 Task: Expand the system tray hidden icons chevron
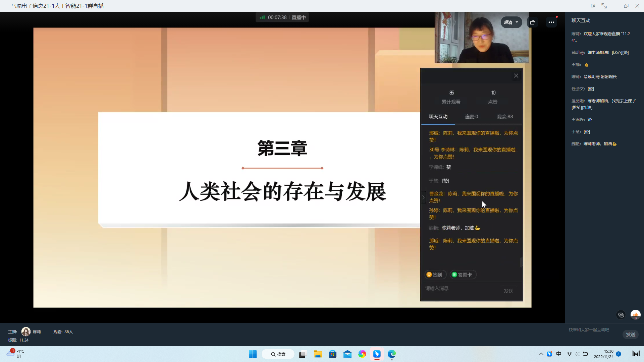click(541, 354)
